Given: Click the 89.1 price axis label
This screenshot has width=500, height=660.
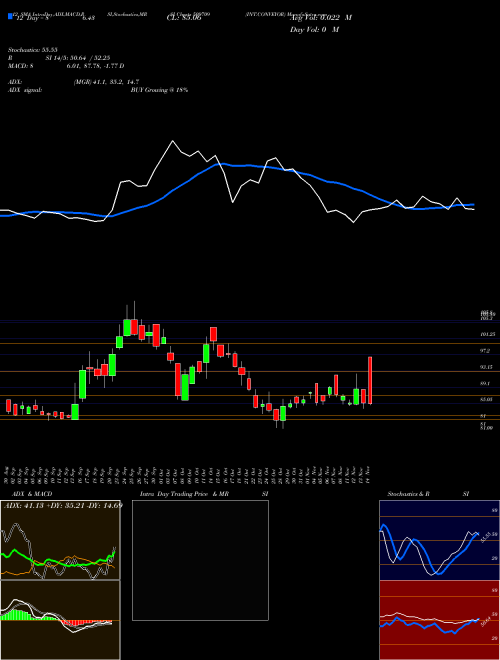Looking at the screenshot, I should [485, 383].
